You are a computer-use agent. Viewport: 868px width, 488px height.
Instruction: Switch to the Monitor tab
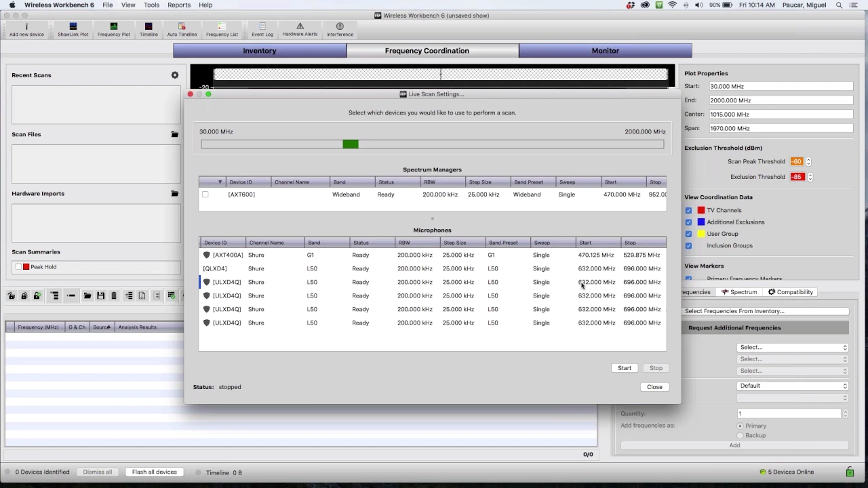[x=606, y=51]
